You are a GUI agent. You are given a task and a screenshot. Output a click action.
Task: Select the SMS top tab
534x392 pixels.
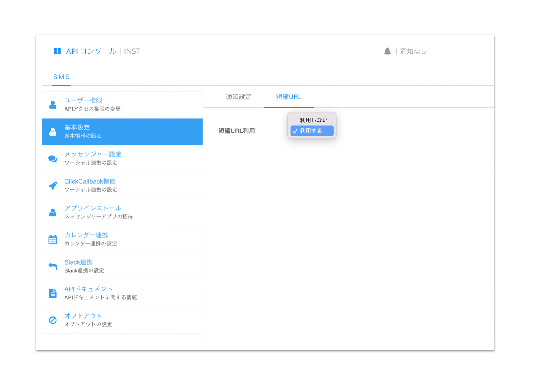click(61, 77)
